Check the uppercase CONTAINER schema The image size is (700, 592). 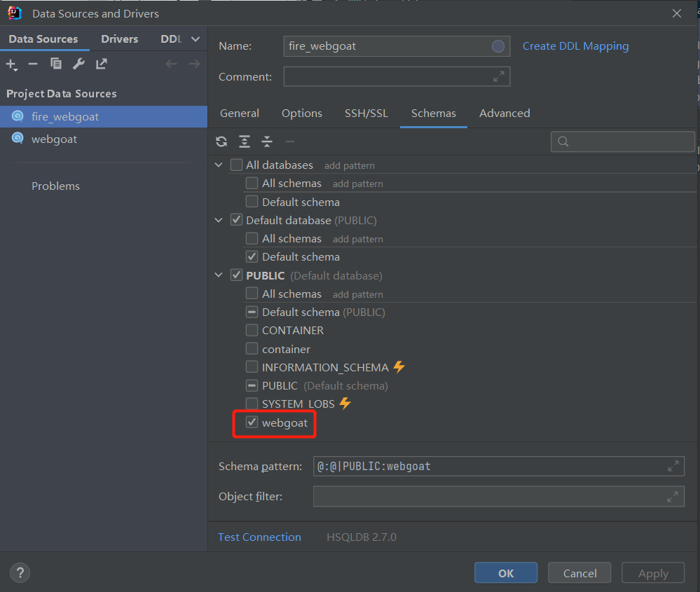pos(252,330)
